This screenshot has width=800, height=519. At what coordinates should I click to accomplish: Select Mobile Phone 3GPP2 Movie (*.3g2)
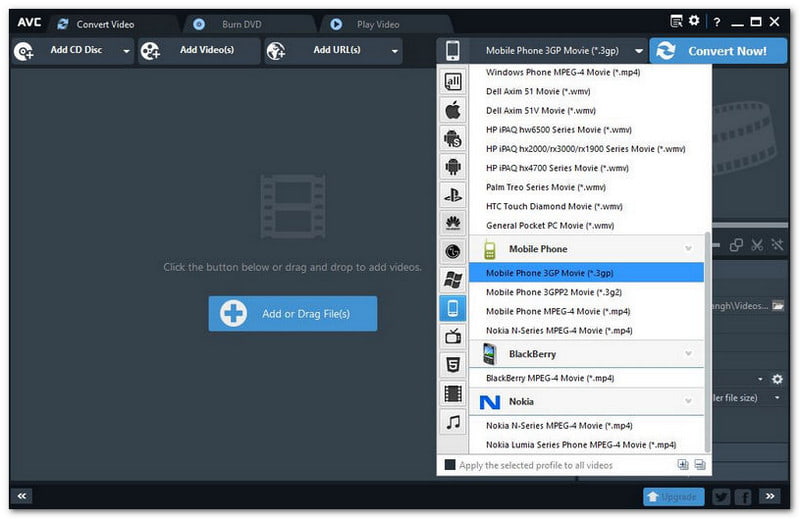586,292
